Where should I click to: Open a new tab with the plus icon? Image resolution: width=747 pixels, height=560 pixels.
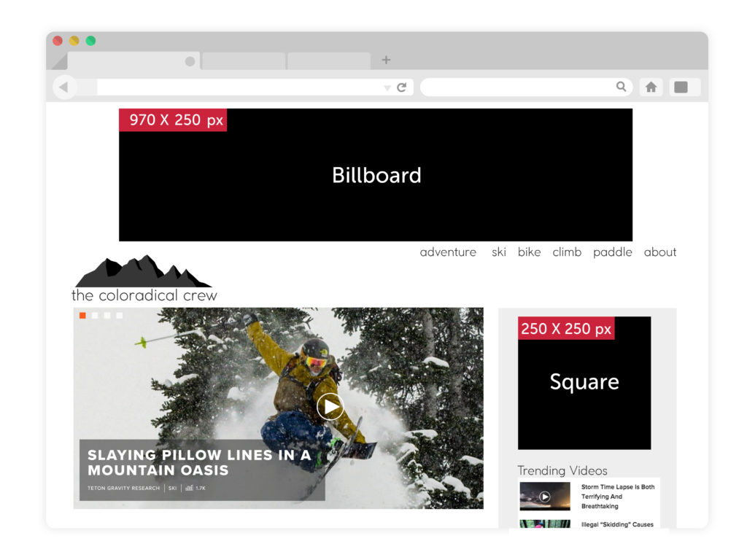point(386,60)
